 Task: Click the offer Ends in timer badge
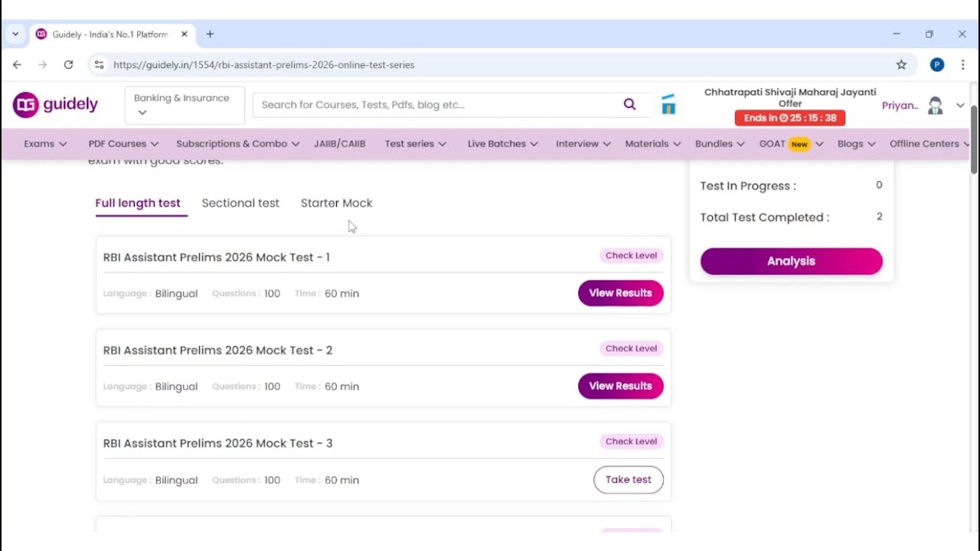coord(790,118)
